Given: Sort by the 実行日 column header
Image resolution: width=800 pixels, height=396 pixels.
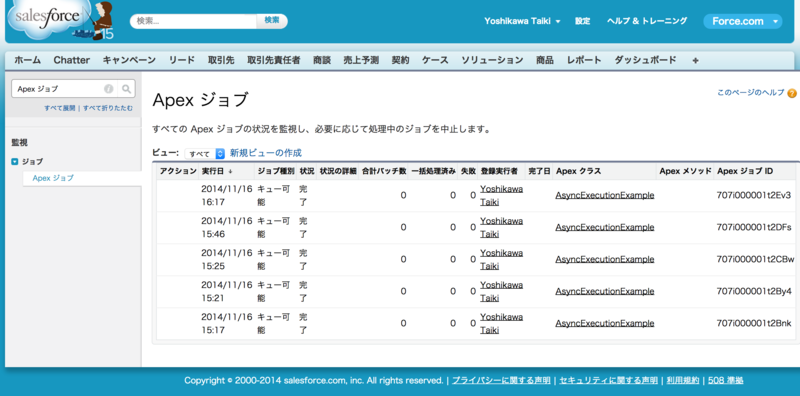Looking at the screenshot, I should [217, 171].
